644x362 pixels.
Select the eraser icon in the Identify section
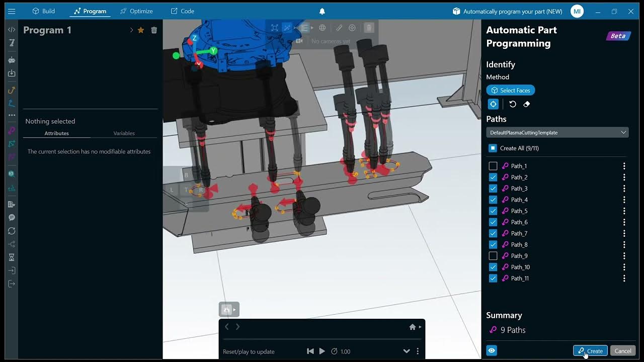pyautogui.click(x=527, y=104)
